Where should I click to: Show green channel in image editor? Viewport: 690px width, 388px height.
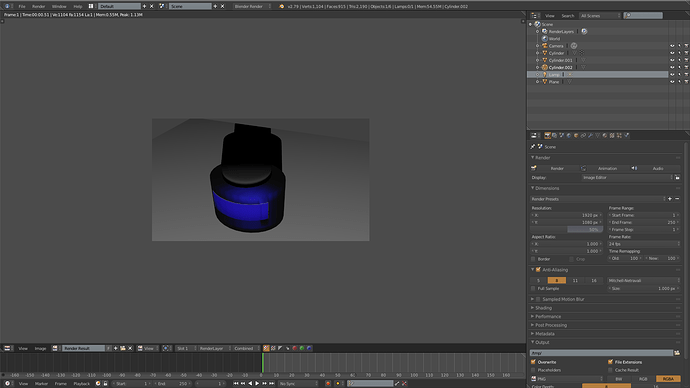[302, 348]
